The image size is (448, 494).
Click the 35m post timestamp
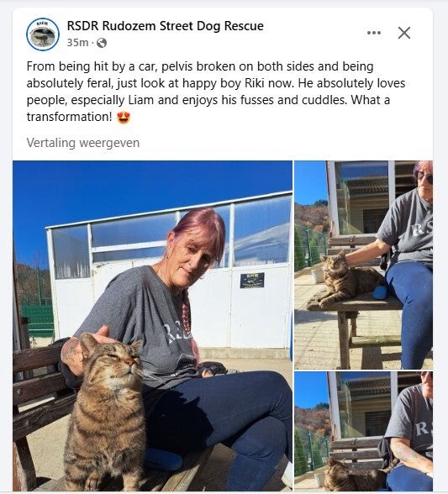tap(77, 42)
